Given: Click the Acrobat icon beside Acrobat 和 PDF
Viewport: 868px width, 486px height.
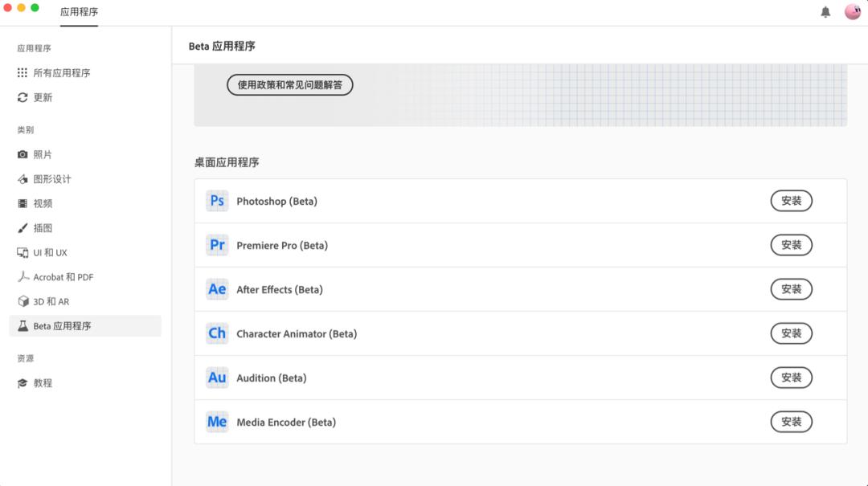Looking at the screenshot, I should (23, 277).
